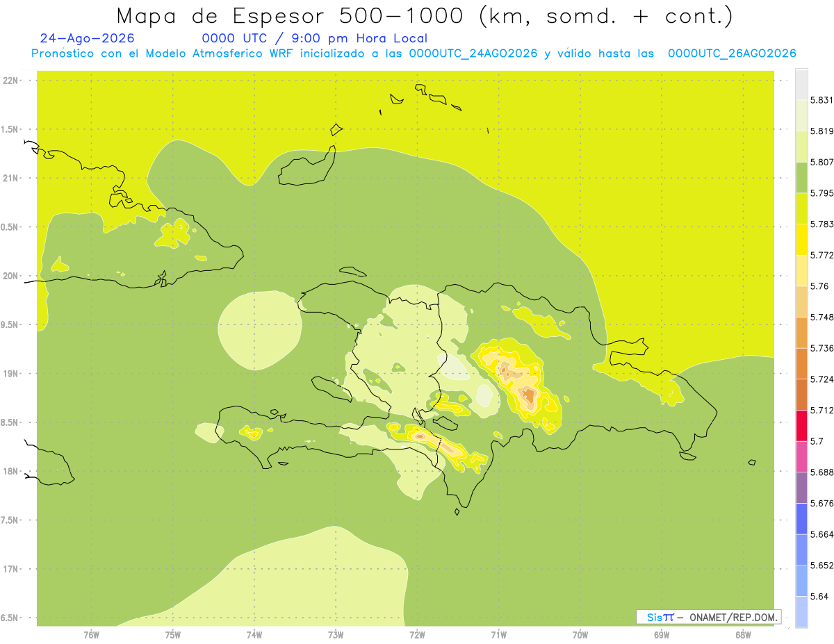Image resolution: width=834 pixels, height=644 pixels.
Task: Select the '20N' latitude label
Action: (10, 276)
